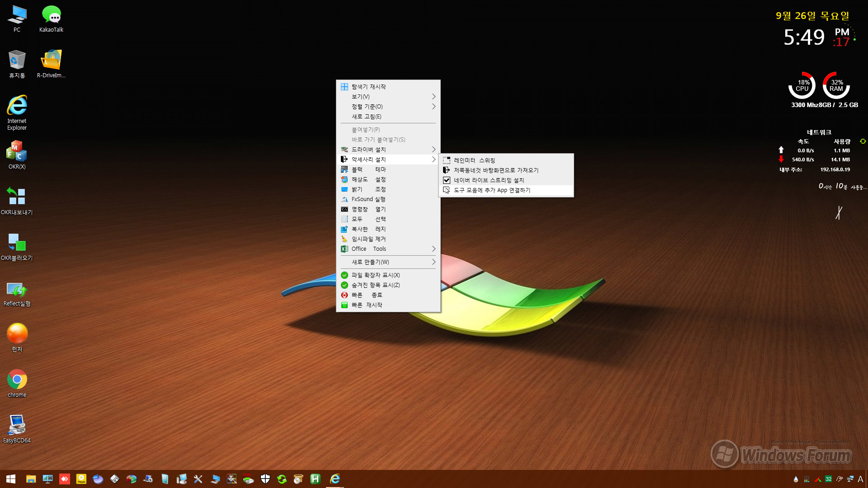
Task: Select 저쪽동네것 바탕화면으로 가져오기 submenu item
Action: click(506, 170)
